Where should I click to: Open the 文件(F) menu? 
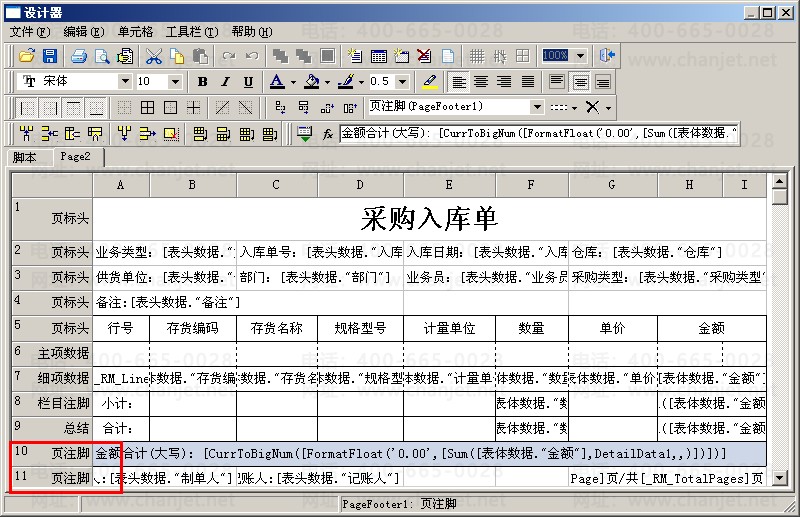tap(30, 32)
